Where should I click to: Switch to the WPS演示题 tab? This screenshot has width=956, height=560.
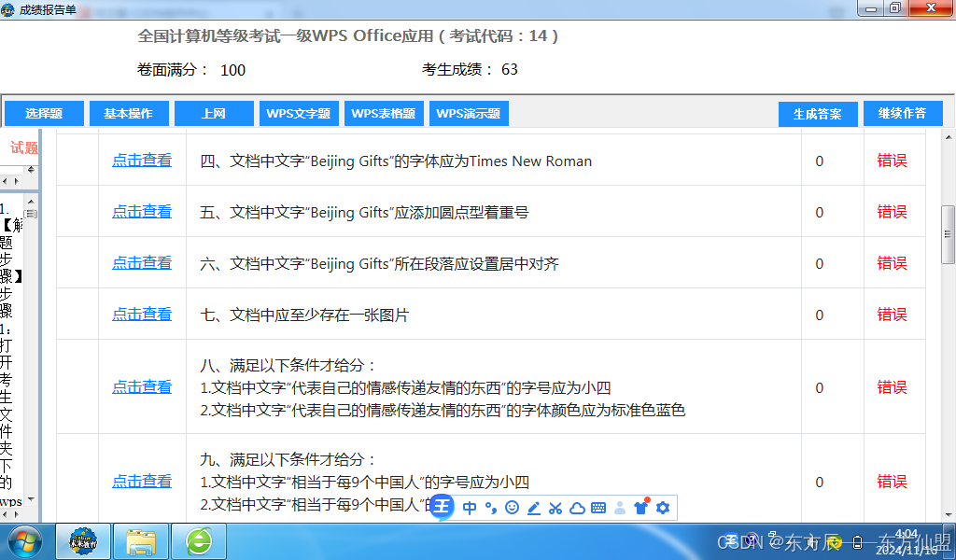click(x=469, y=113)
